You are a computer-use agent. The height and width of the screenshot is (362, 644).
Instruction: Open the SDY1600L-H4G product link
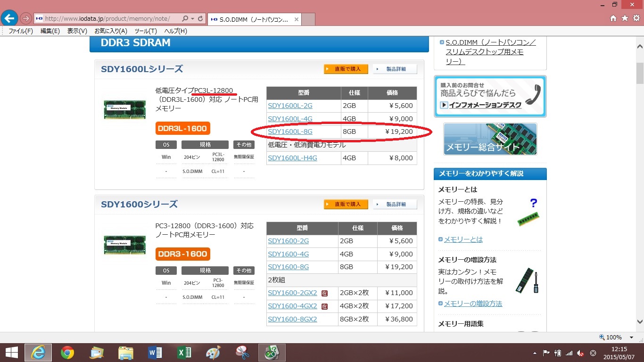pyautogui.click(x=292, y=158)
